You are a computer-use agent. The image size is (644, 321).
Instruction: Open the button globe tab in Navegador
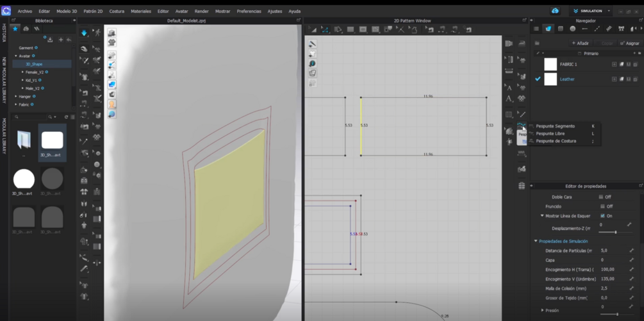572,29
